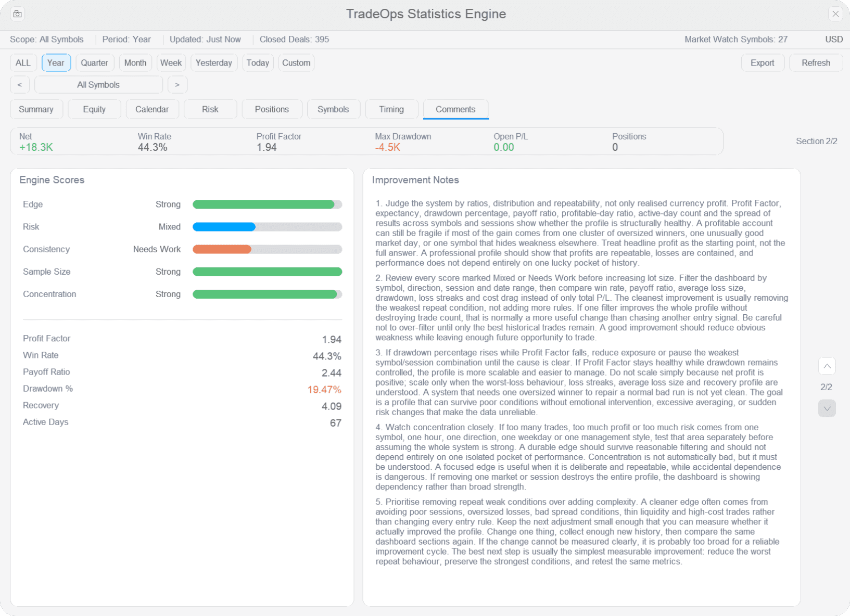Click the Consistency score orange bar
Screen dimensions: 850x616
(222, 249)
